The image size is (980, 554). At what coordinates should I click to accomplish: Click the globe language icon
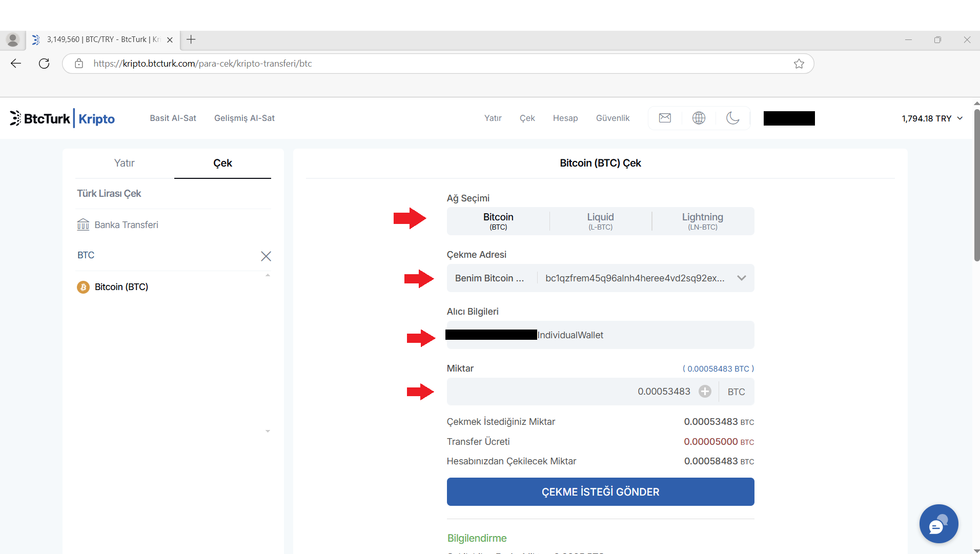[x=699, y=118]
